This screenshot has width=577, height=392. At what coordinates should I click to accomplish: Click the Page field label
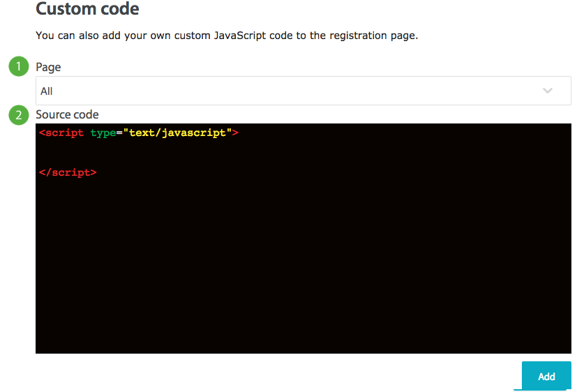click(48, 67)
